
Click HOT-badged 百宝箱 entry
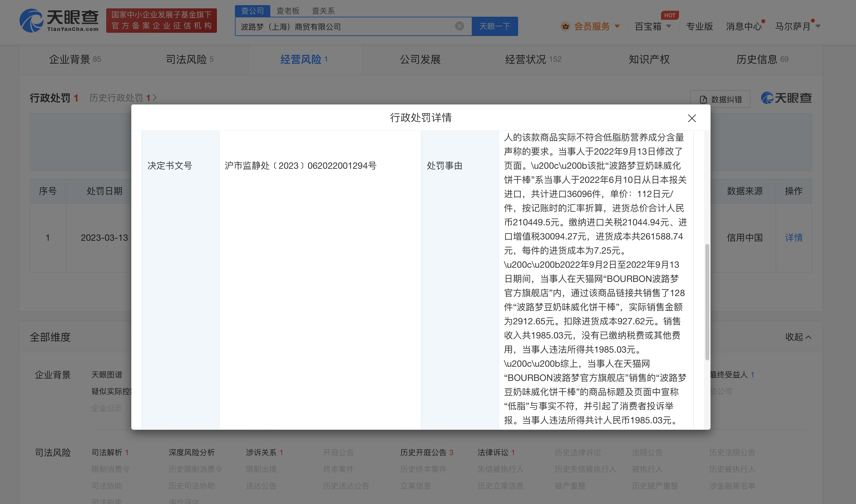tap(648, 26)
